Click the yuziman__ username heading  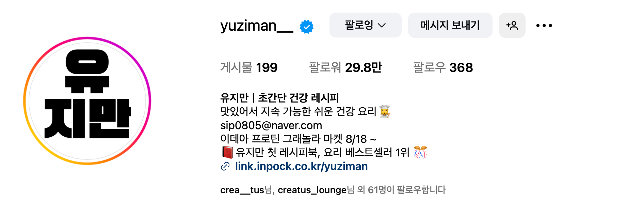(x=257, y=26)
